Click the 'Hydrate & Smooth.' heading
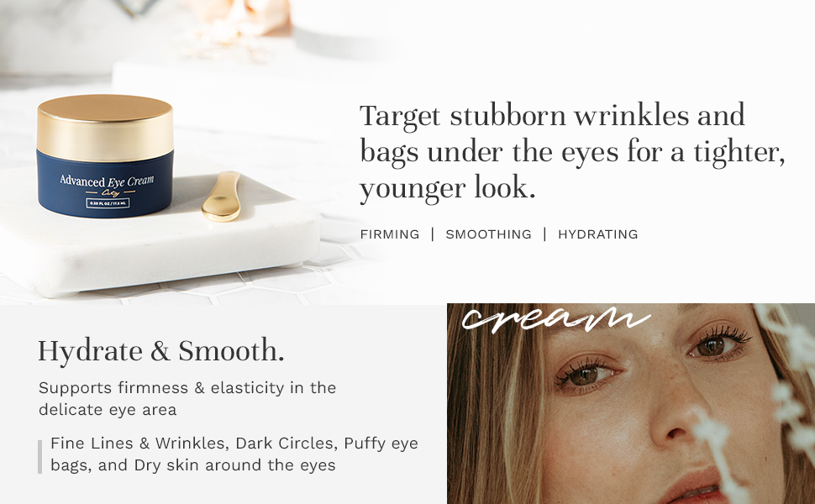Screen dimensions: 815x504 tap(161, 351)
